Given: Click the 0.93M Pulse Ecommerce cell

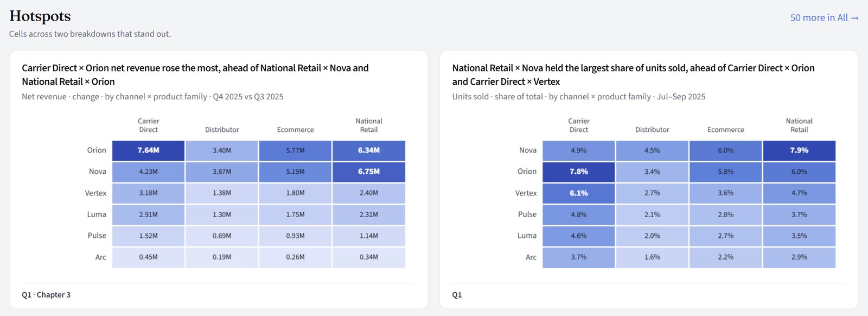Looking at the screenshot, I should point(295,236).
